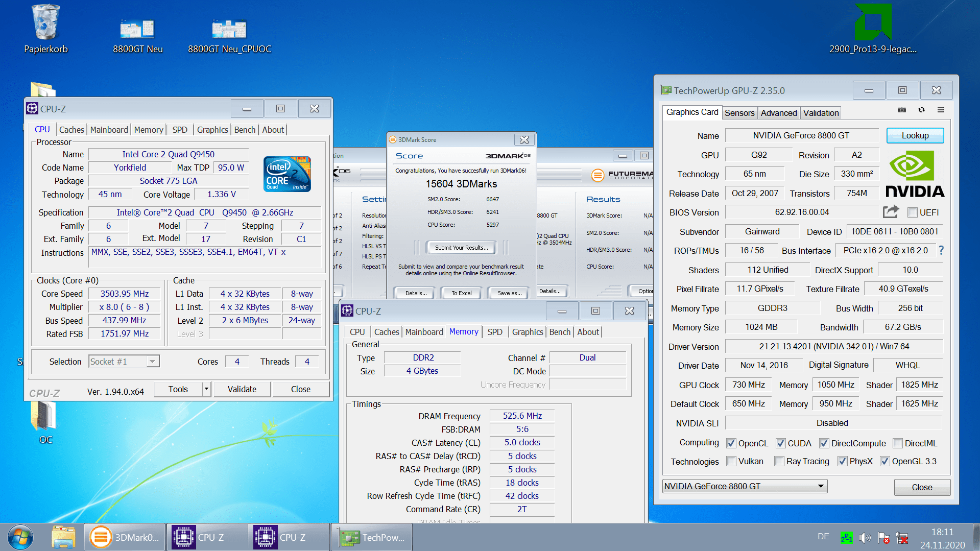
Task: Toggle the DirectML checkbox
Action: coord(897,443)
